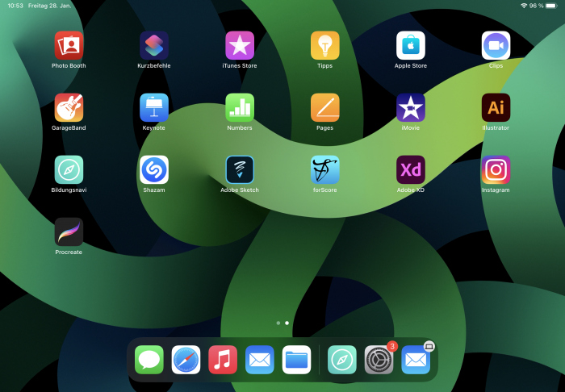Screen dimensions: 565x392
Task: Open Procreate
Action: pos(69,232)
